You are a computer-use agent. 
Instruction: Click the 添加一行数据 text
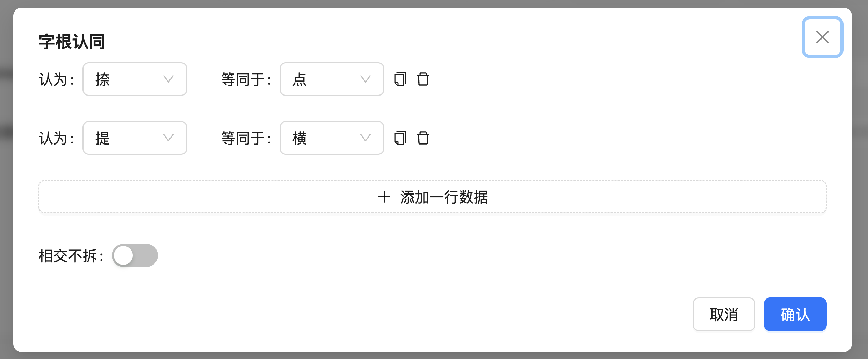pyautogui.click(x=444, y=197)
